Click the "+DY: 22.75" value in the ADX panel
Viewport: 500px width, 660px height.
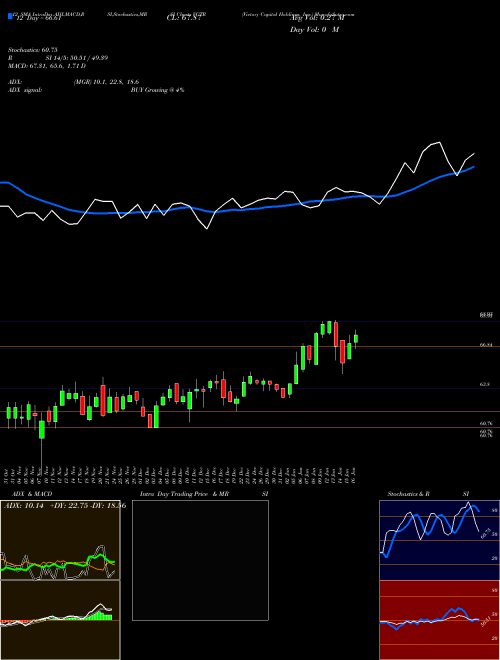[x=68, y=506]
